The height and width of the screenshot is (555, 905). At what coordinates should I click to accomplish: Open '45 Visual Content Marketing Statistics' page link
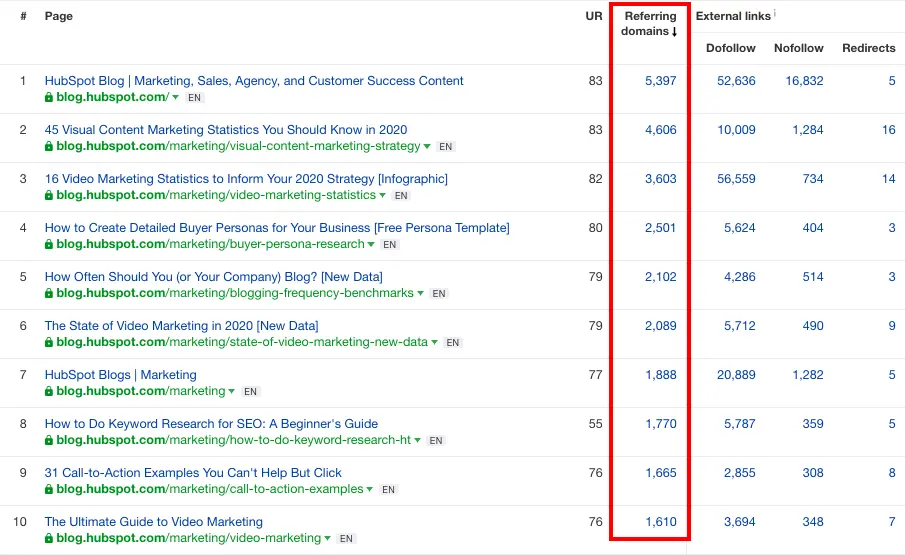[x=226, y=130]
